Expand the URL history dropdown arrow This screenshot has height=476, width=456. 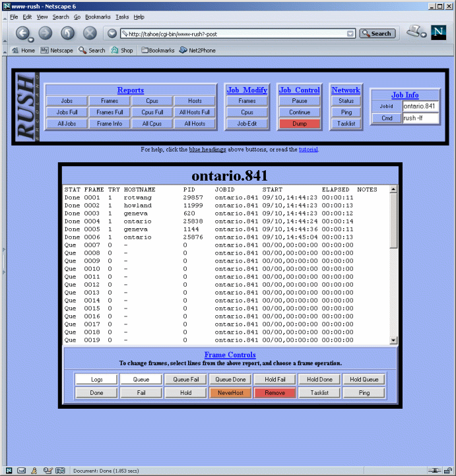pyautogui.click(x=350, y=34)
